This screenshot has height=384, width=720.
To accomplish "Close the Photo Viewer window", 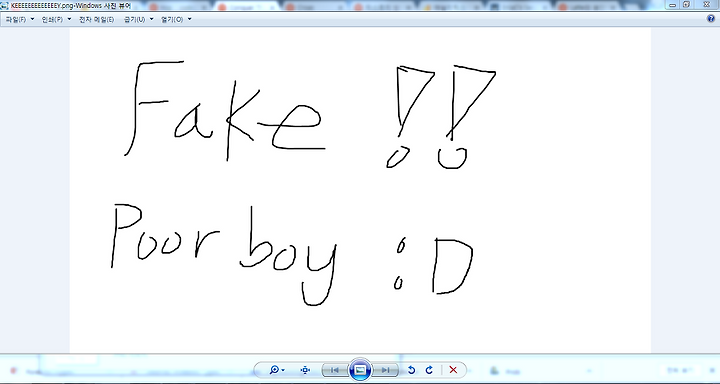I will pyautogui.click(x=706, y=5).
